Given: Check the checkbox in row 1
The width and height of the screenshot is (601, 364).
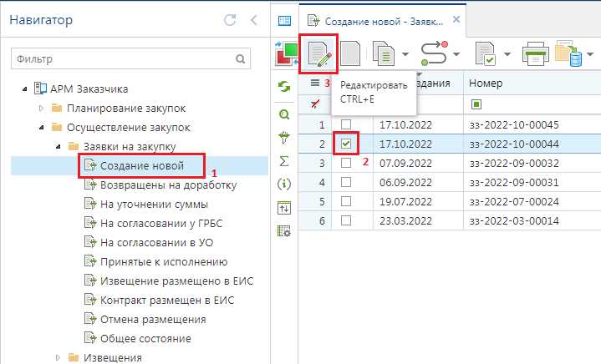Looking at the screenshot, I should tap(346, 124).
